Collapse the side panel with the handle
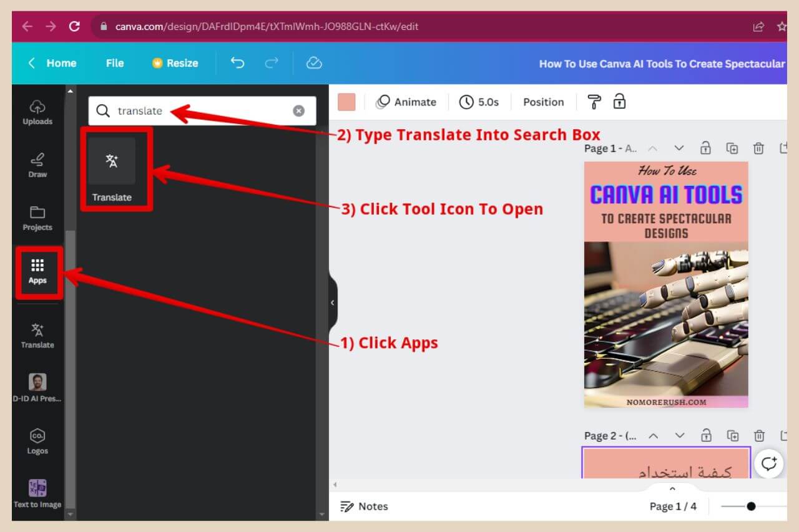 pyautogui.click(x=333, y=302)
